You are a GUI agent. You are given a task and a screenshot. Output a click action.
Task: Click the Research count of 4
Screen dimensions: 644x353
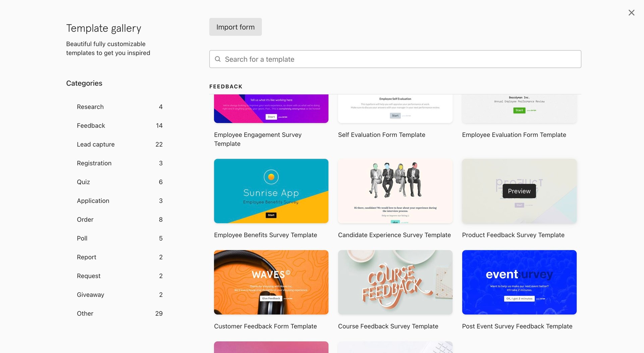click(161, 107)
